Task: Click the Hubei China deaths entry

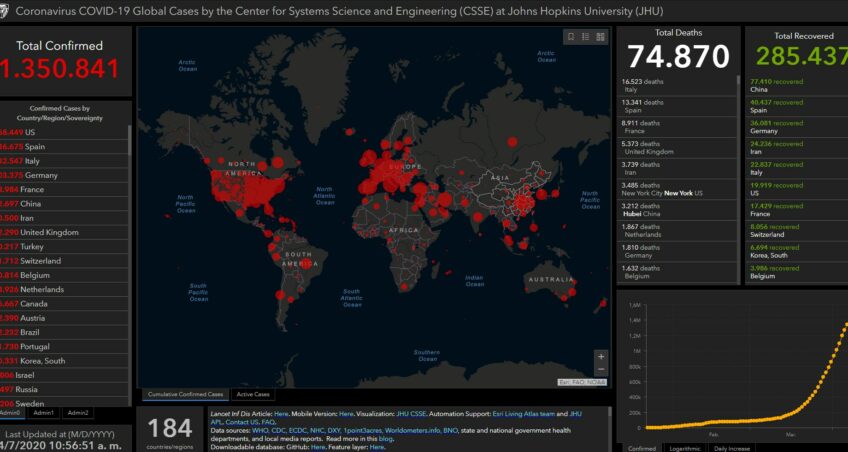Action: [x=677, y=210]
